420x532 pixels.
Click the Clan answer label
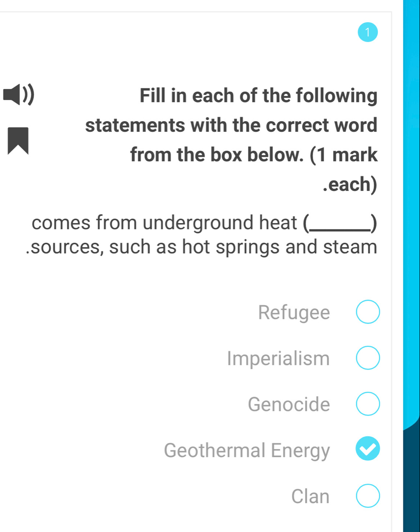click(310, 496)
